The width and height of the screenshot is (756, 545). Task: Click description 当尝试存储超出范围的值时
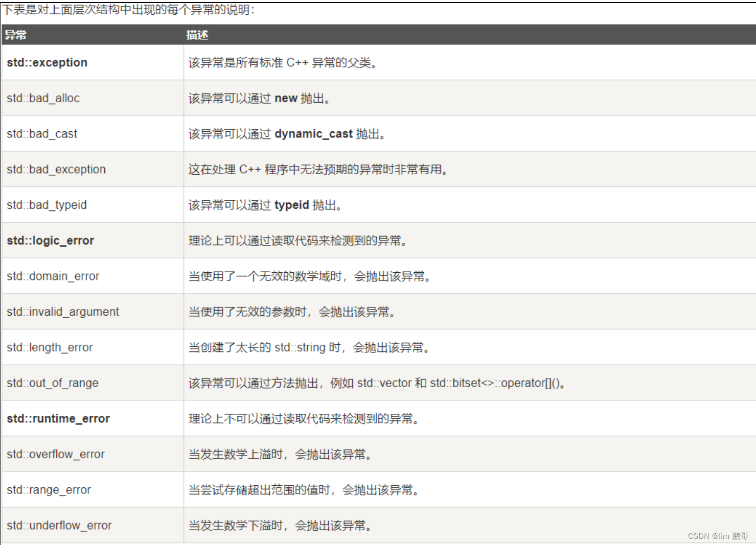(304, 490)
